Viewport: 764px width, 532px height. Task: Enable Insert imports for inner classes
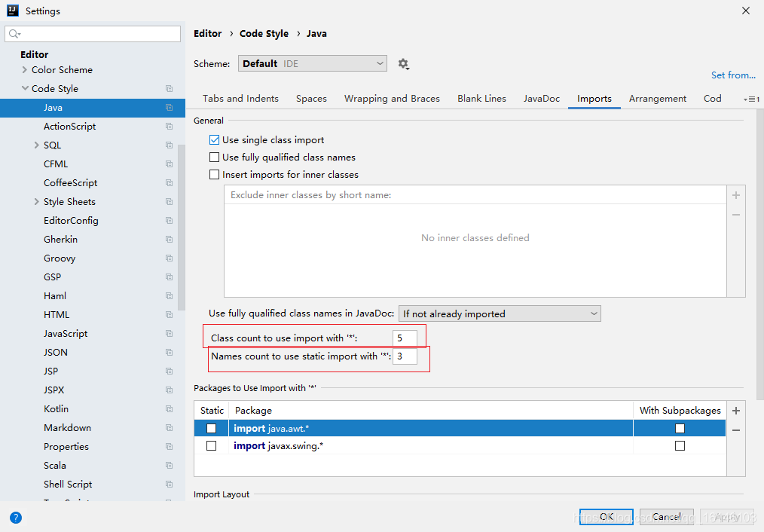215,174
